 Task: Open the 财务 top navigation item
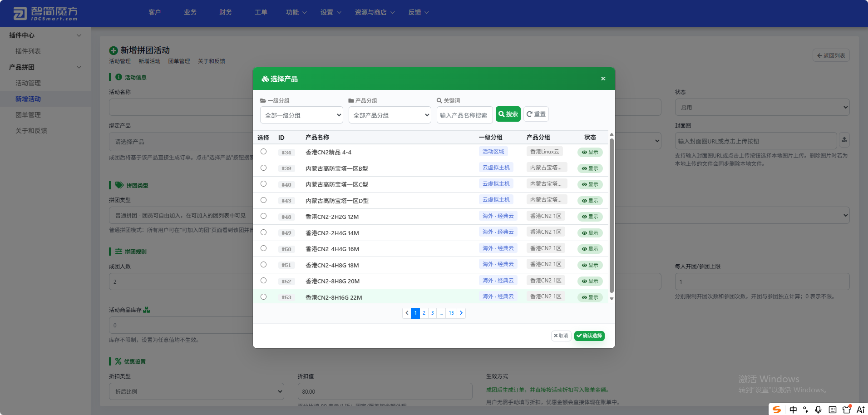coord(226,12)
